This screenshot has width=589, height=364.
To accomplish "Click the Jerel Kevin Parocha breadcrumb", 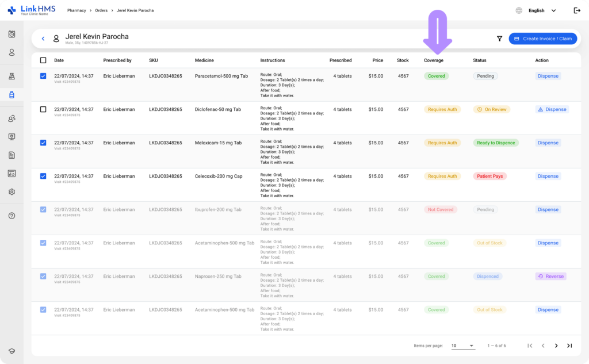I will (135, 10).
